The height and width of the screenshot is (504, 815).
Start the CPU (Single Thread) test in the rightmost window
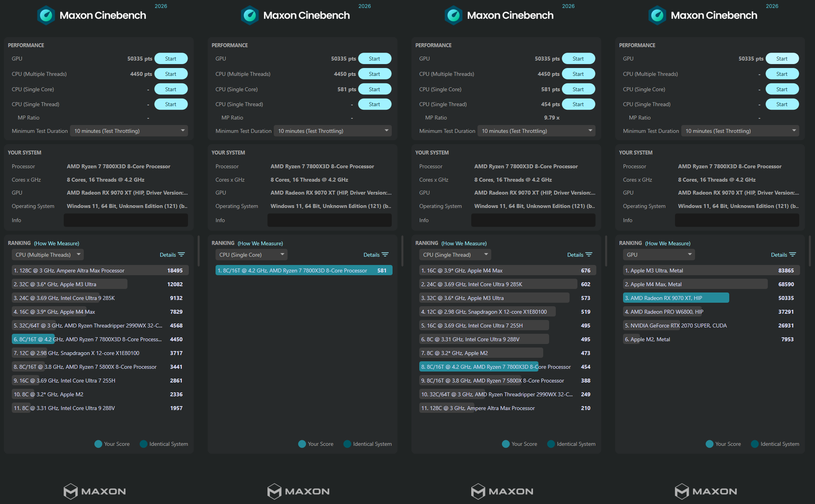coord(782,104)
